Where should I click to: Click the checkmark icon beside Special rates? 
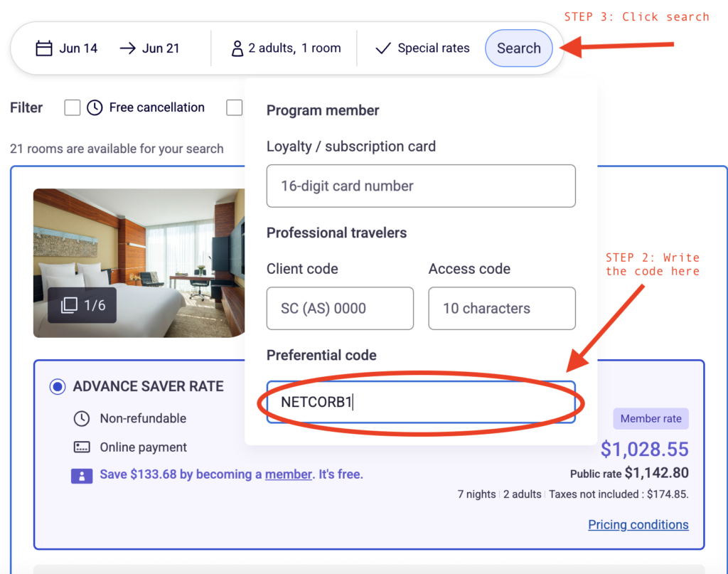tap(383, 48)
